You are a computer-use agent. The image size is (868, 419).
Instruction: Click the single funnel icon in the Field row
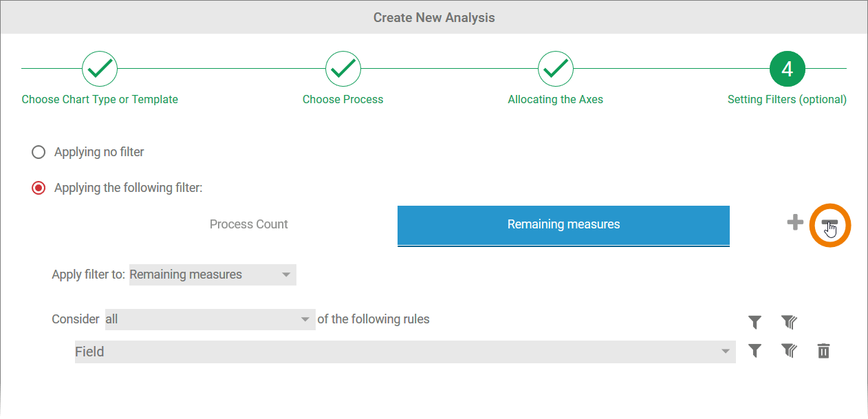click(x=755, y=352)
